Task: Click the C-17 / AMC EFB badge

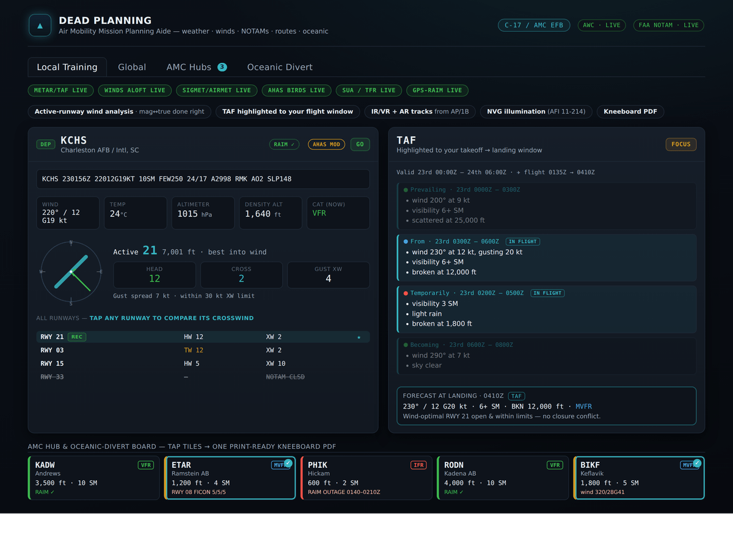Action: (534, 25)
